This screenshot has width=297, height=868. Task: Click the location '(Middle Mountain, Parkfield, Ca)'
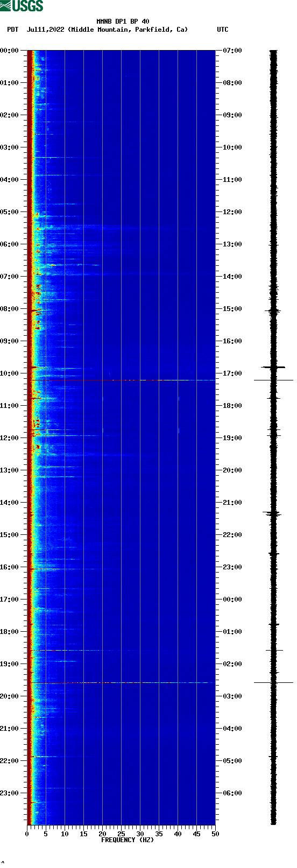(x=128, y=30)
